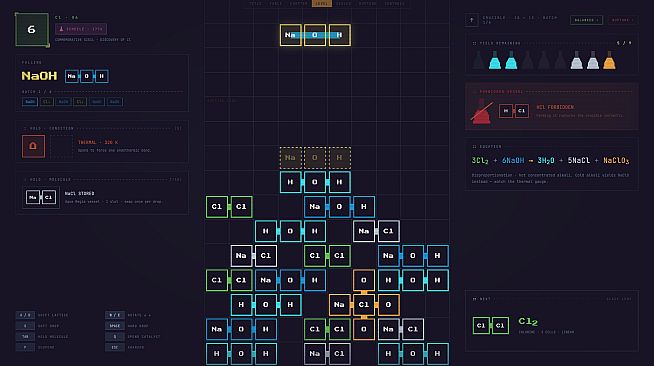Screen dimensions: 654x366
Task: Click the orange flask in the yield row
Action: pyautogui.click(x=609, y=60)
